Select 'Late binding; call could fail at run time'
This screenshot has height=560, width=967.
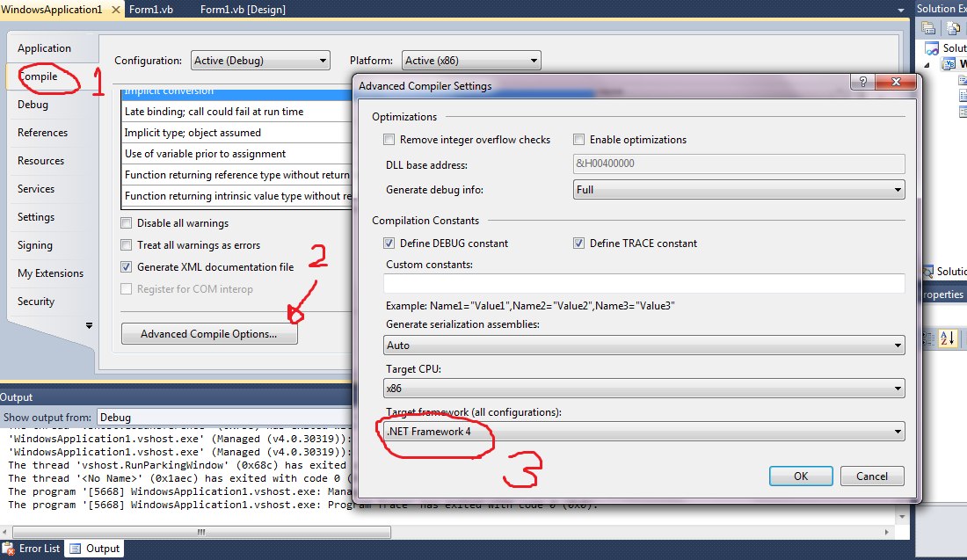[237, 112]
